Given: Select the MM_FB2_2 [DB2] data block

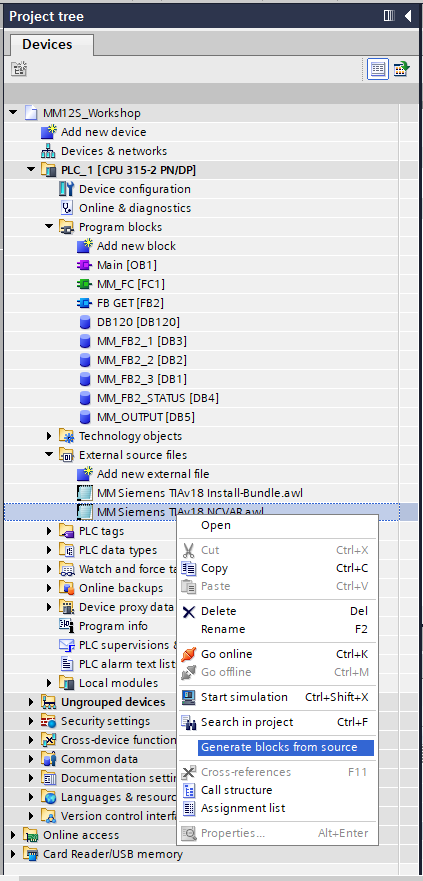Looking at the screenshot, I should 142,360.
